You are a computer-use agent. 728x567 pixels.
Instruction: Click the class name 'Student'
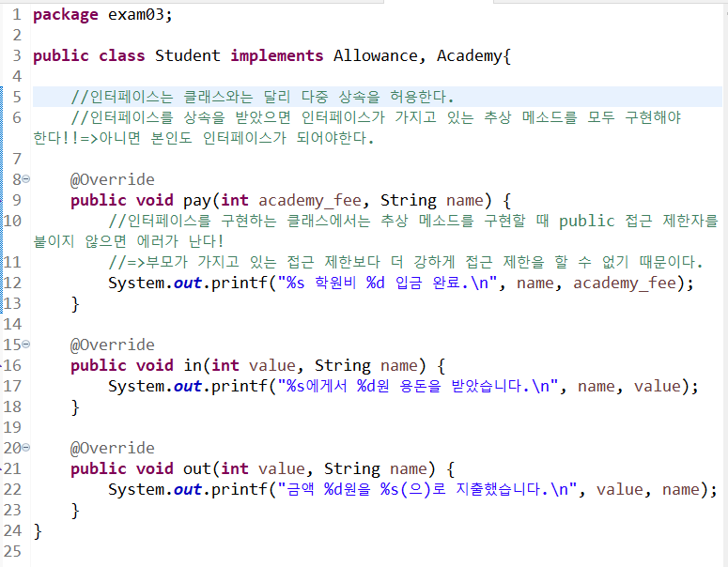(188, 55)
